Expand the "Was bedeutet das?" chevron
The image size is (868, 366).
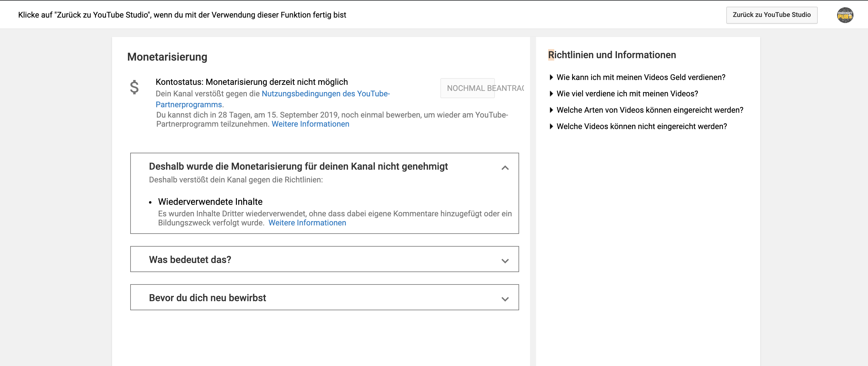[505, 261]
